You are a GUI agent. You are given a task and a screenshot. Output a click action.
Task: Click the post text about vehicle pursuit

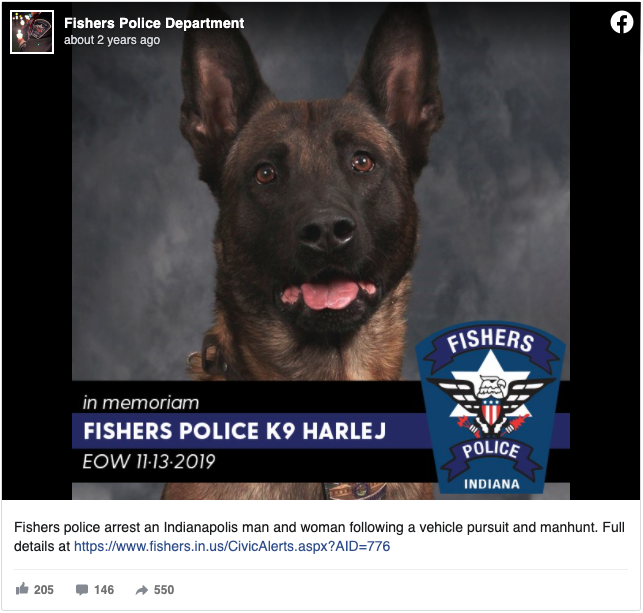point(319,536)
